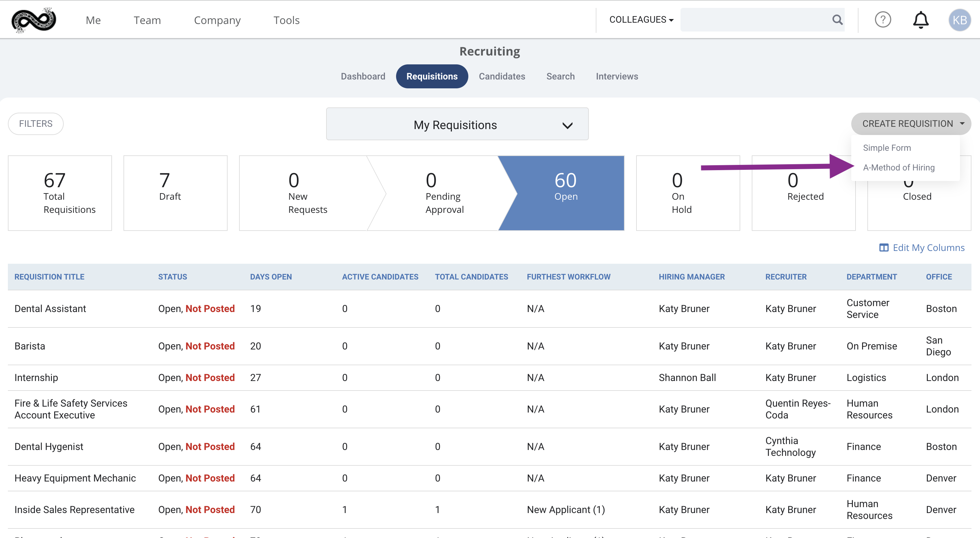980x538 pixels.
Task: Open the Me menu
Action: coord(93,20)
